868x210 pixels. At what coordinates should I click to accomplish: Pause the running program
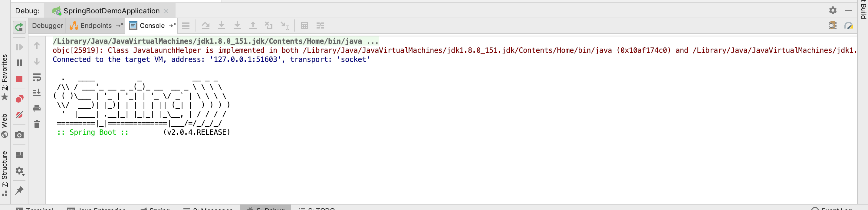[19, 63]
